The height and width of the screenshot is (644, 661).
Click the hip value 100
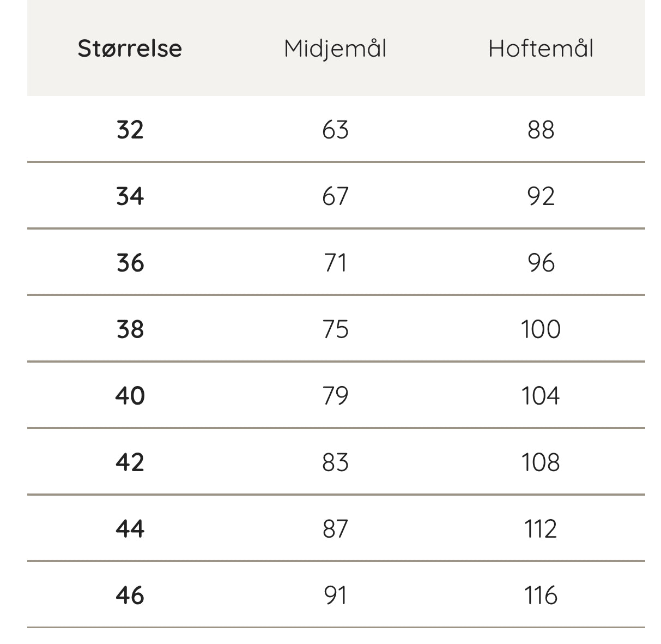pos(541,329)
